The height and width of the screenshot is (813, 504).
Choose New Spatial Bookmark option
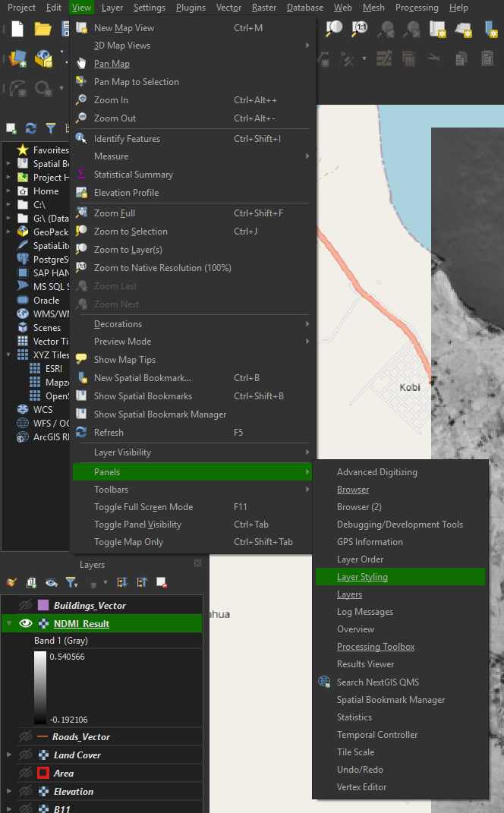click(142, 378)
